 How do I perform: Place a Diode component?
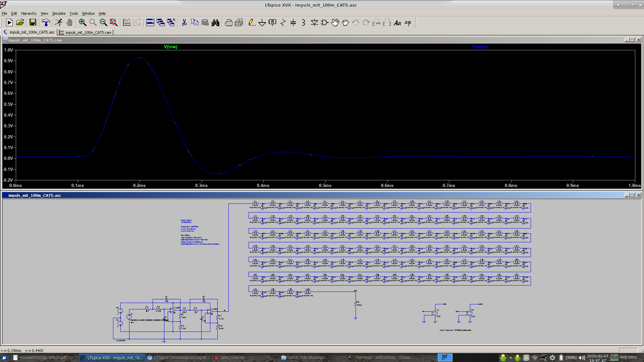(314, 22)
